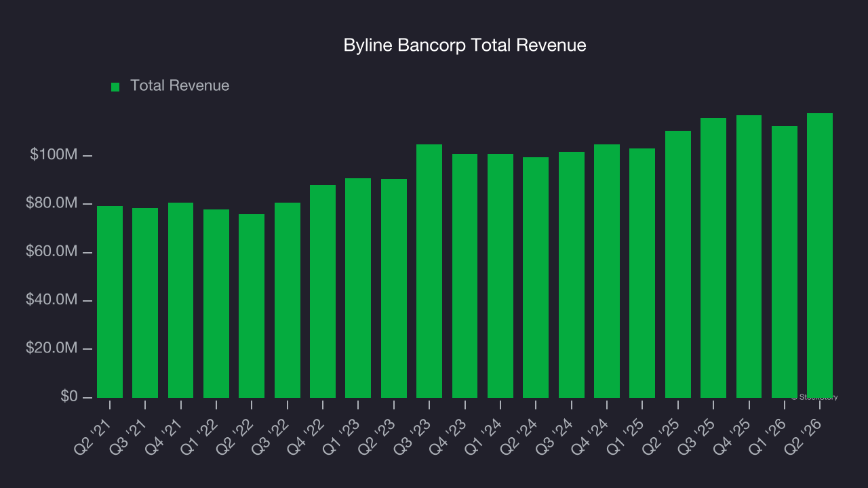Click the green Total Revenue legend swatch

pos(115,87)
